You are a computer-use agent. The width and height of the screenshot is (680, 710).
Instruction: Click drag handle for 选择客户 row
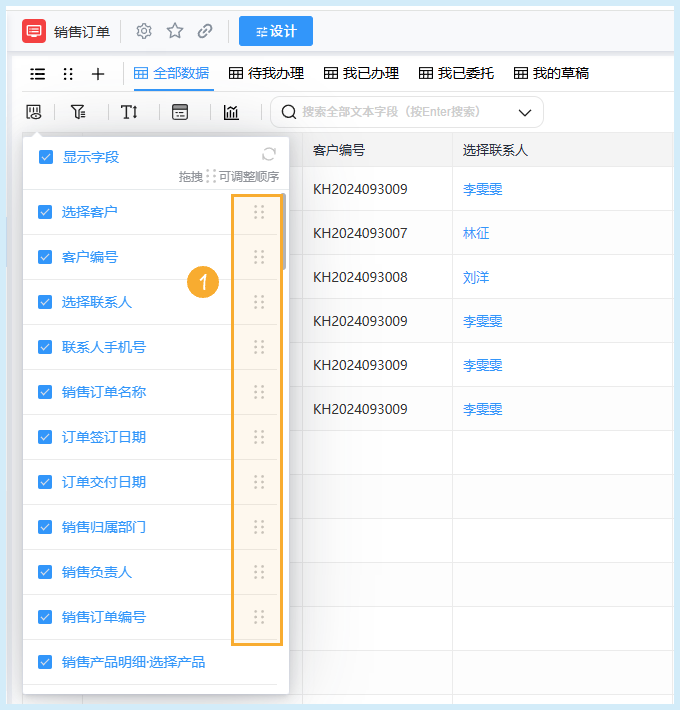pyautogui.click(x=259, y=212)
